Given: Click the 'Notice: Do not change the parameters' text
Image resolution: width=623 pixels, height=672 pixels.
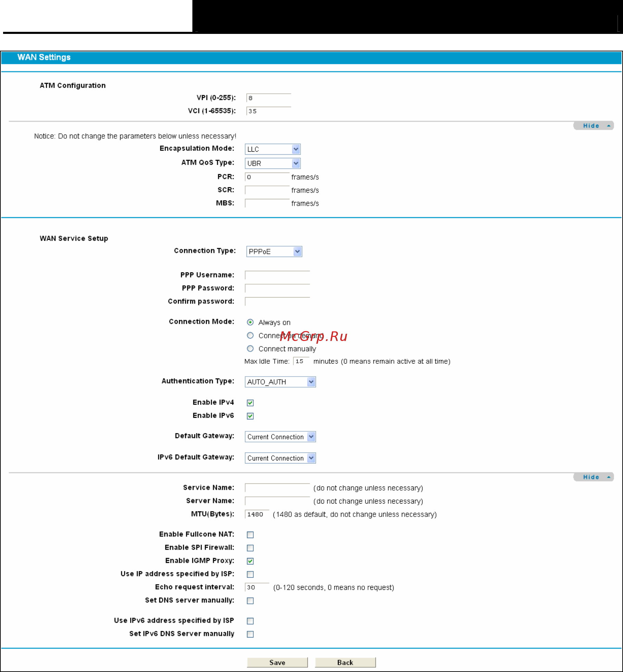Looking at the screenshot, I should click(x=135, y=136).
